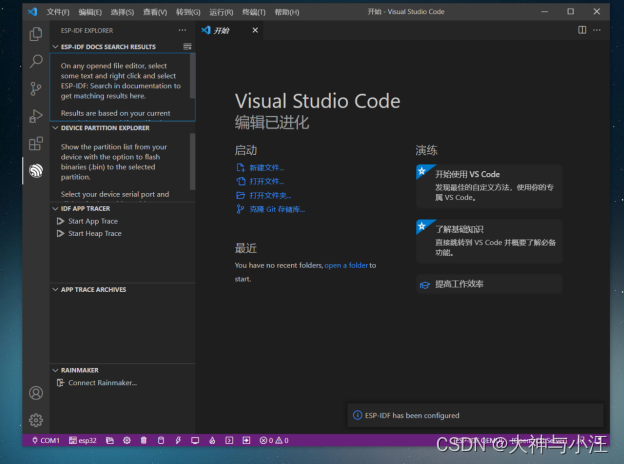Click the build project cylinder icon
Image resolution: width=624 pixels, height=464 pixels.
point(161,440)
